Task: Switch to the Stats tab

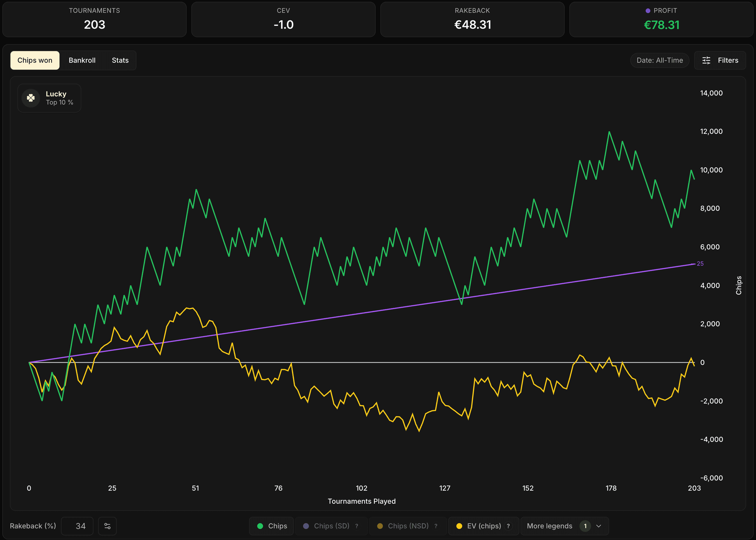Action: pos(120,60)
